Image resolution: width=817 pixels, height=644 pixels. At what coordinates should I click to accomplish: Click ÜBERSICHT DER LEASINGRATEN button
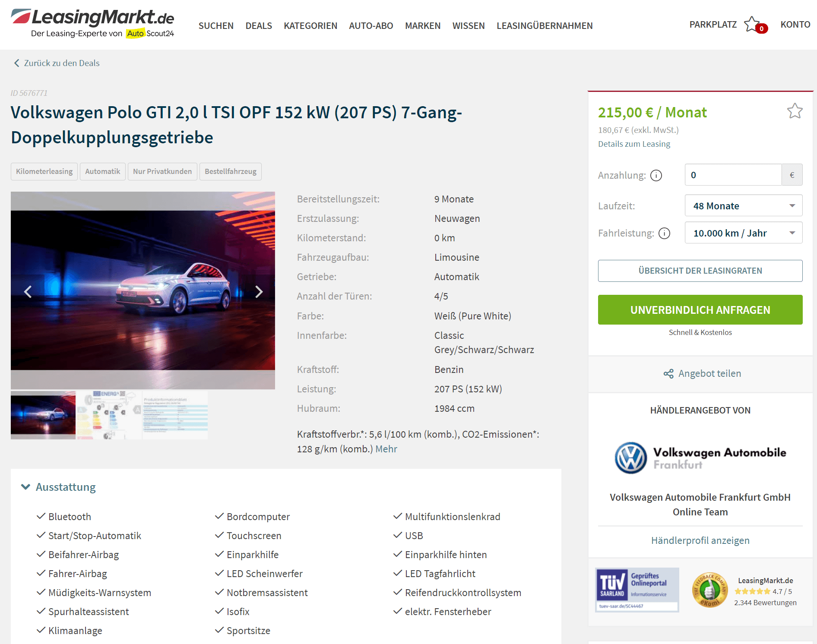pyautogui.click(x=700, y=271)
